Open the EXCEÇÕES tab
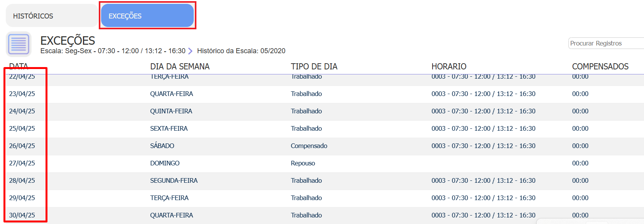 click(147, 16)
